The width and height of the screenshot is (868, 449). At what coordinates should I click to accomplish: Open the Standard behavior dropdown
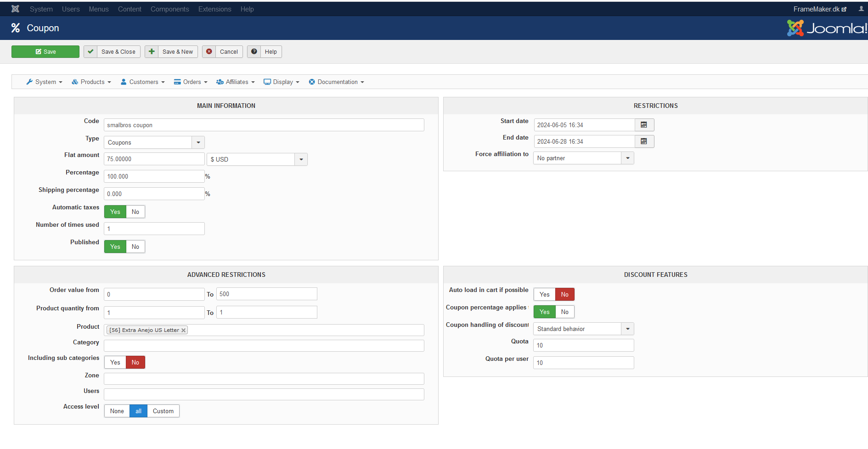[584, 329]
